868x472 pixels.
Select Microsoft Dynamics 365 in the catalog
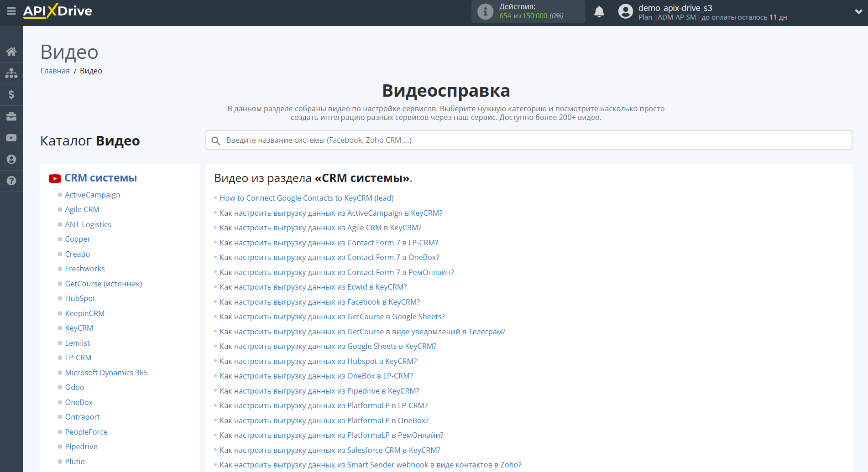point(106,373)
